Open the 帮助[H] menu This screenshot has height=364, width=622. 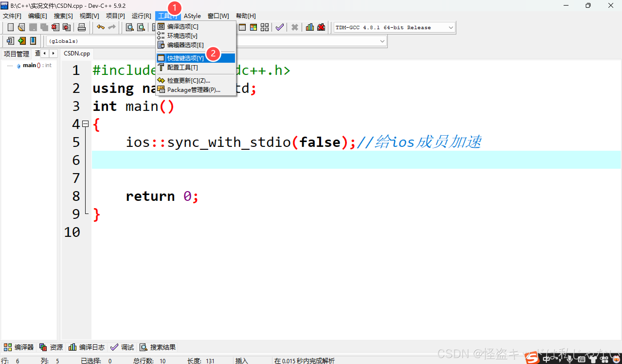point(246,16)
